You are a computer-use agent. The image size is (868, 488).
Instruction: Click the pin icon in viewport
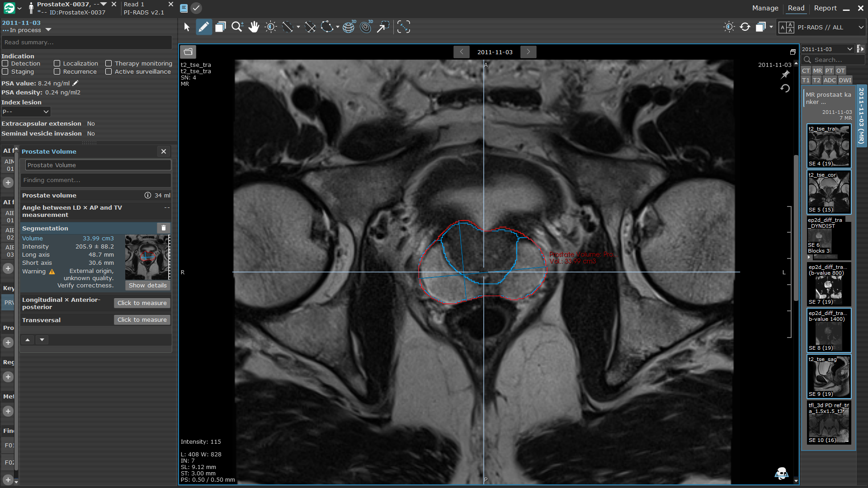point(785,75)
